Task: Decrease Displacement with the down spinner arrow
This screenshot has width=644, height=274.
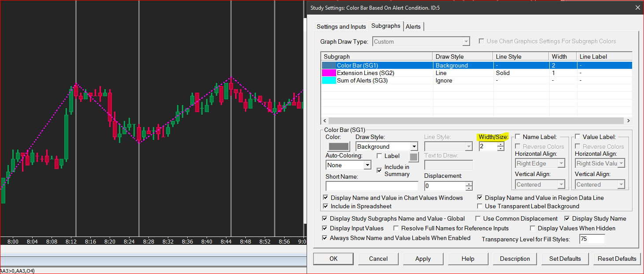Action: point(469,188)
